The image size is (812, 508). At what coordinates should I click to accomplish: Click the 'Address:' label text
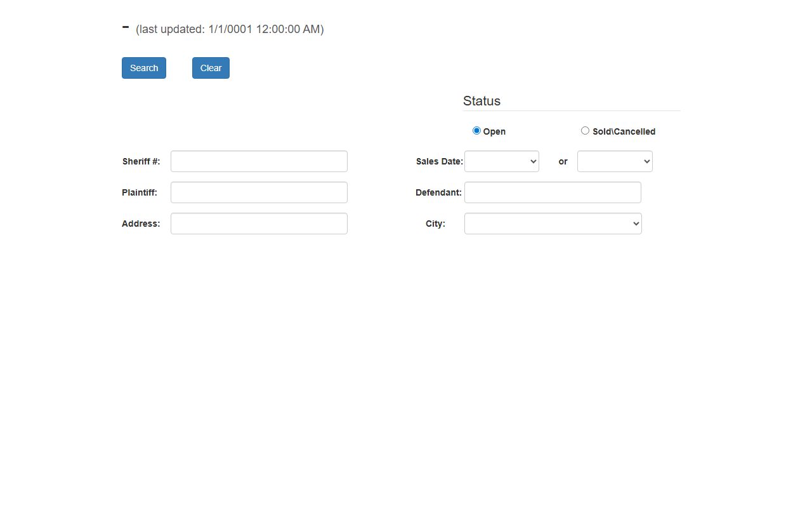tap(141, 224)
